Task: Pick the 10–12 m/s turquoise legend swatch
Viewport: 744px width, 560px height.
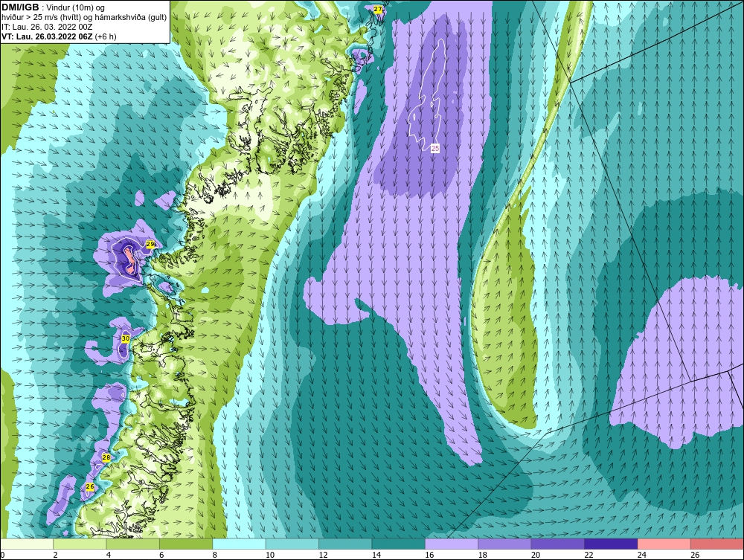Action: (292, 544)
